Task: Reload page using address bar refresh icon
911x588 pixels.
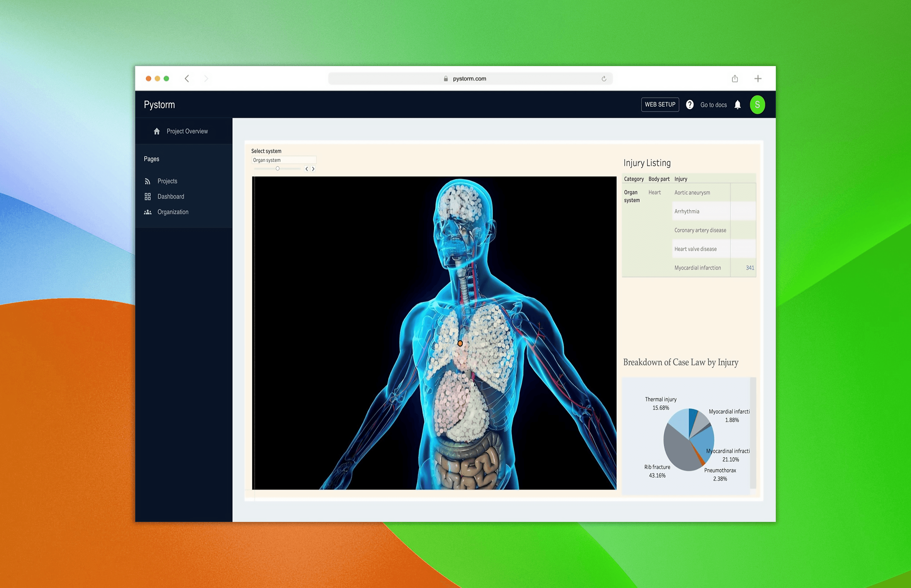Action: click(x=604, y=79)
